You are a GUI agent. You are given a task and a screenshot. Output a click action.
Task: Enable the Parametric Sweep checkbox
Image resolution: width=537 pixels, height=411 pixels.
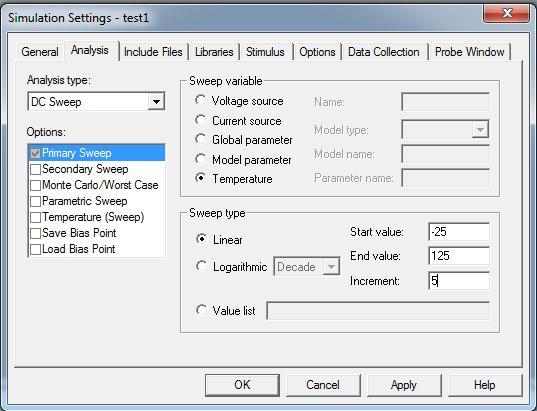pos(35,201)
